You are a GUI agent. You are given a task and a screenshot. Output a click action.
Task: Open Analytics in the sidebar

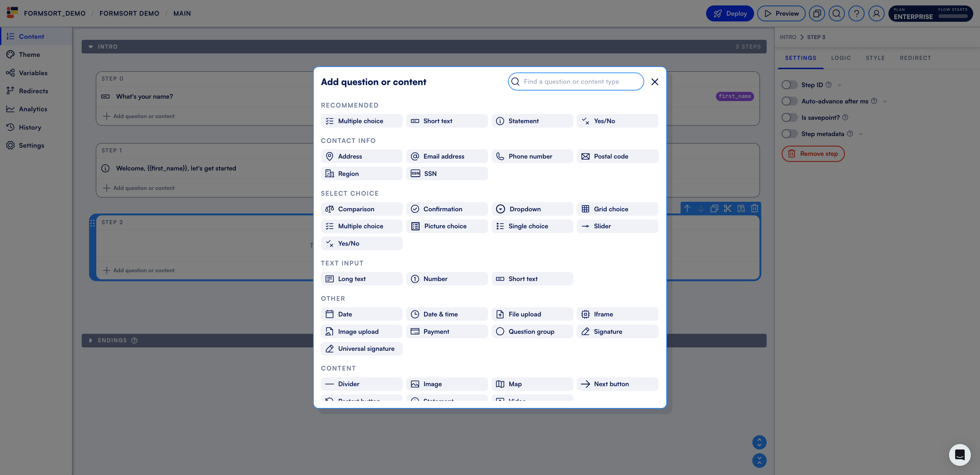tap(36, 109)
